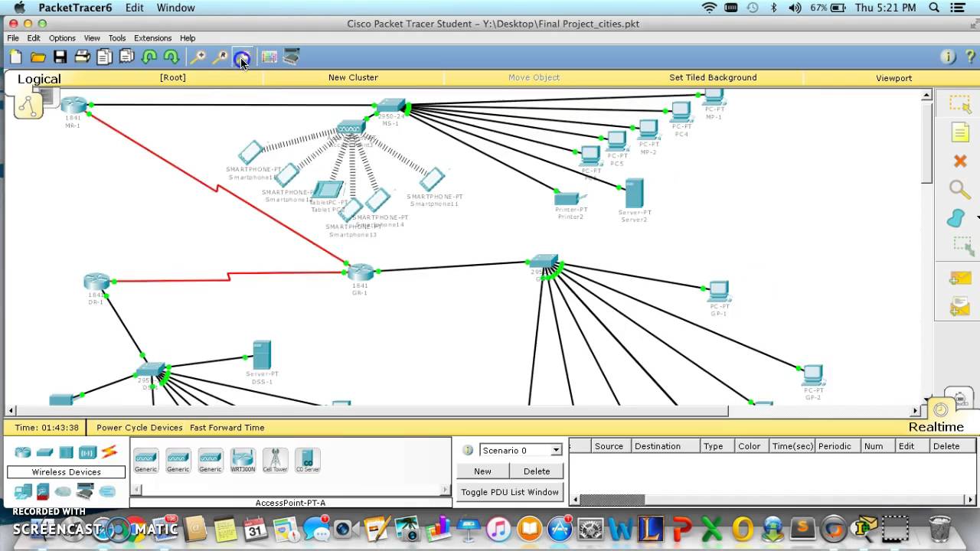Select the Resize Shape tool

pos(962,246)
